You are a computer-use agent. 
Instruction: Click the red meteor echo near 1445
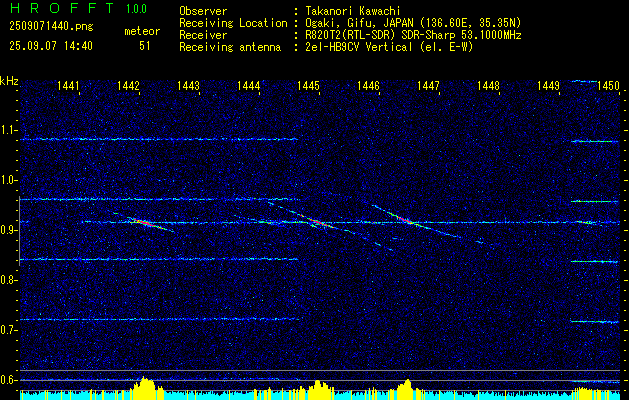[315, 221]
